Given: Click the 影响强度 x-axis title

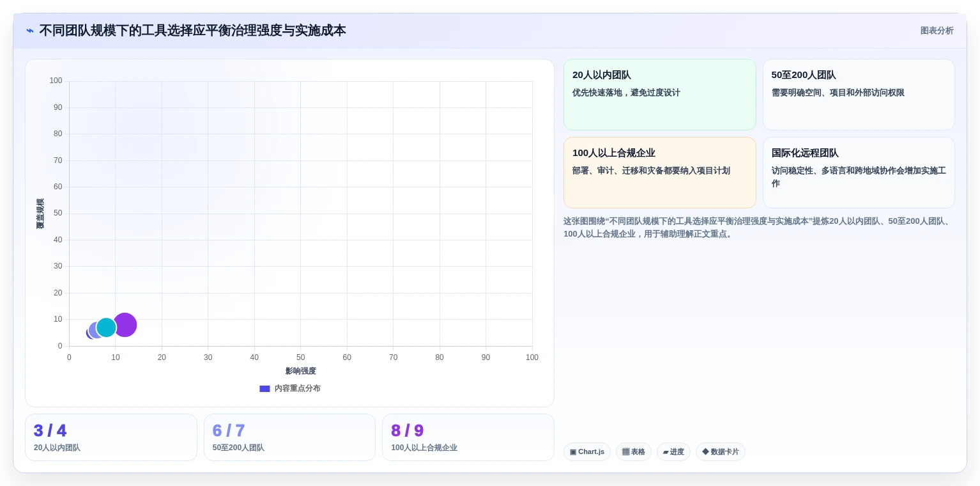Looking at the screenshot, I should point(301,371).
